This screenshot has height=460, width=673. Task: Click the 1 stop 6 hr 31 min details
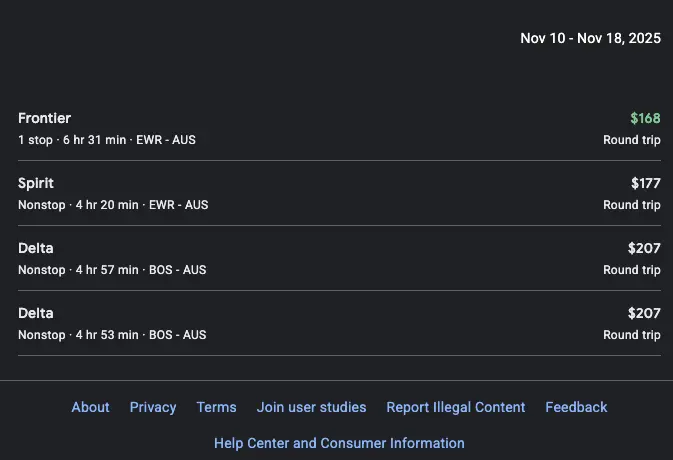pyautogui.click(x=107, y=140)
